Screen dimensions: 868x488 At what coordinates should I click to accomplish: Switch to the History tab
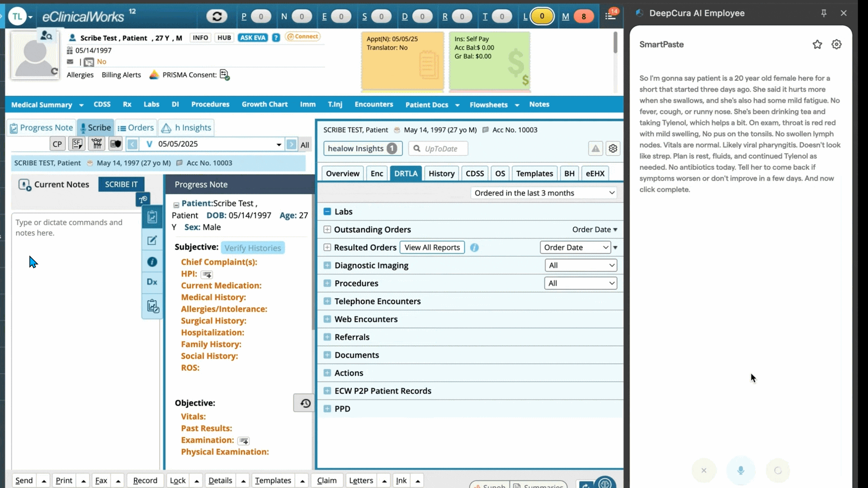click(441, 174)
